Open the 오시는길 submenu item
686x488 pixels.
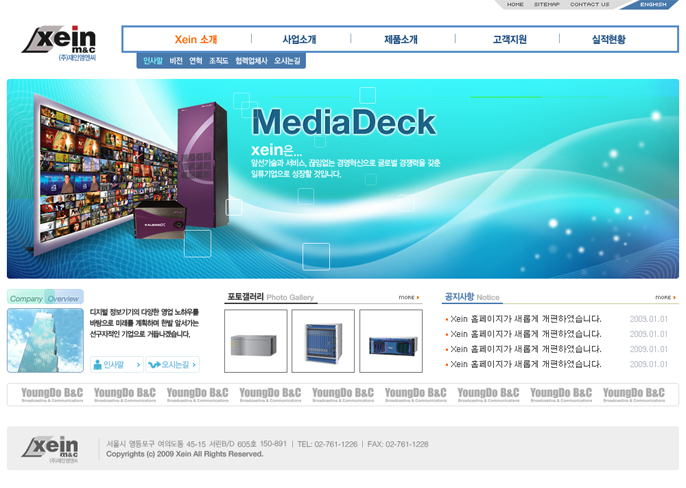coord(287,61)
